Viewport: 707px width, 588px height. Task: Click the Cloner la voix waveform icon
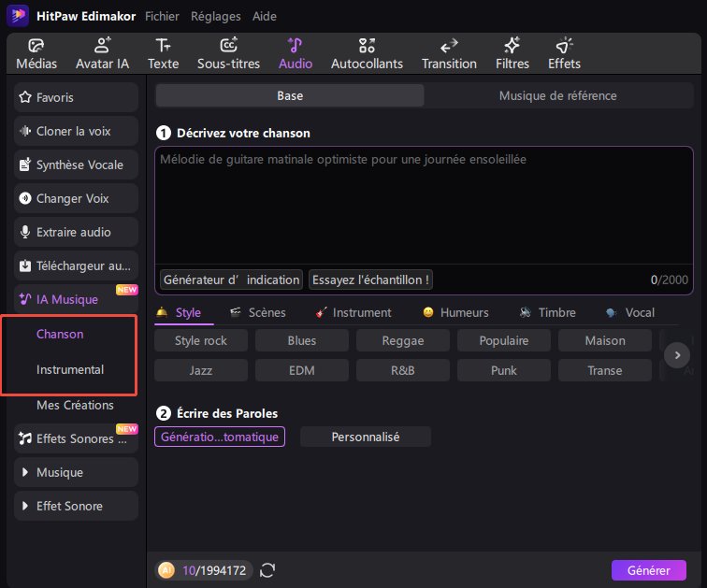tap(25, 131)
